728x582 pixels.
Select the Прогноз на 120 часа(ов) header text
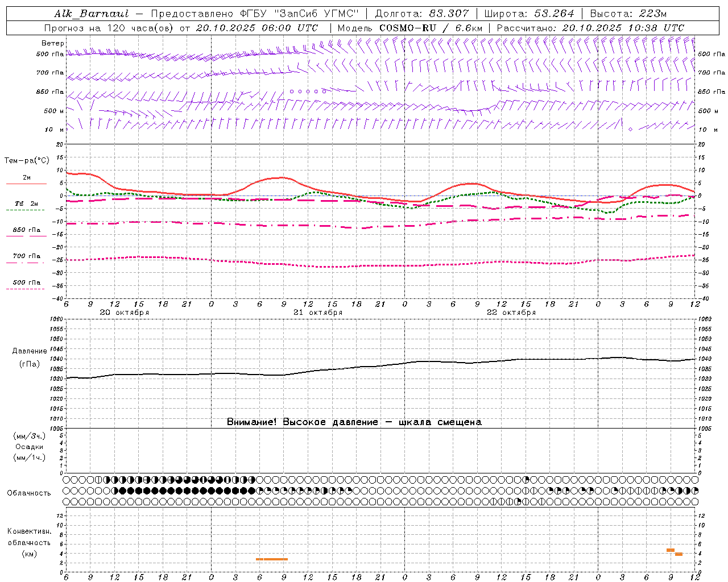click(x=181, y=28)
